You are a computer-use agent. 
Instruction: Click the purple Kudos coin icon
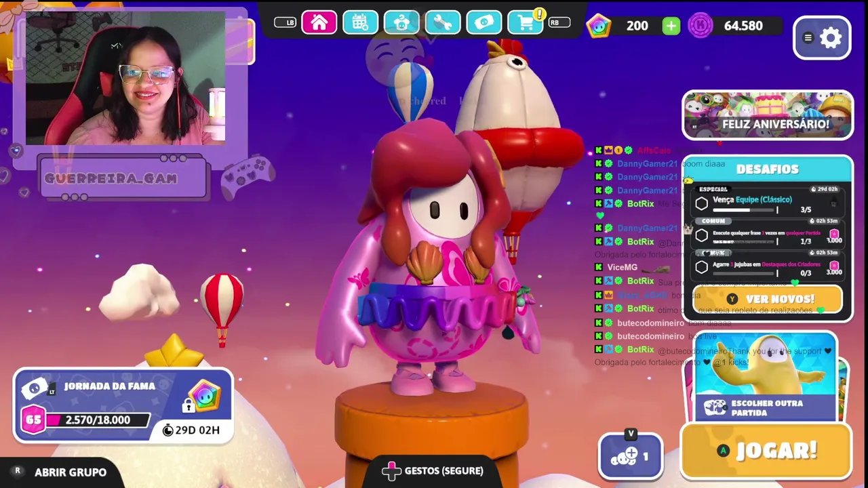pyautogui.click(x=701, y=26)
